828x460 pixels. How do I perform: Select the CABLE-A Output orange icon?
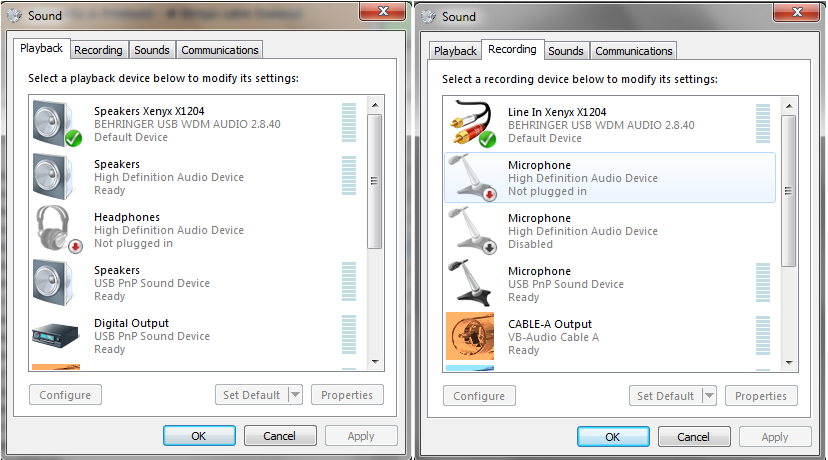[x=470, y=336]
